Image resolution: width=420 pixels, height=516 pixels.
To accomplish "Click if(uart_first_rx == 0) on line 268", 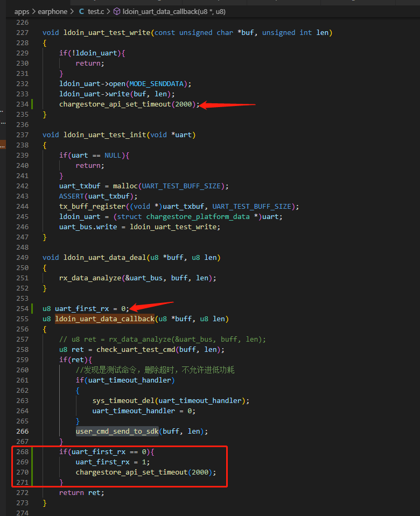I will pos(107,451).
